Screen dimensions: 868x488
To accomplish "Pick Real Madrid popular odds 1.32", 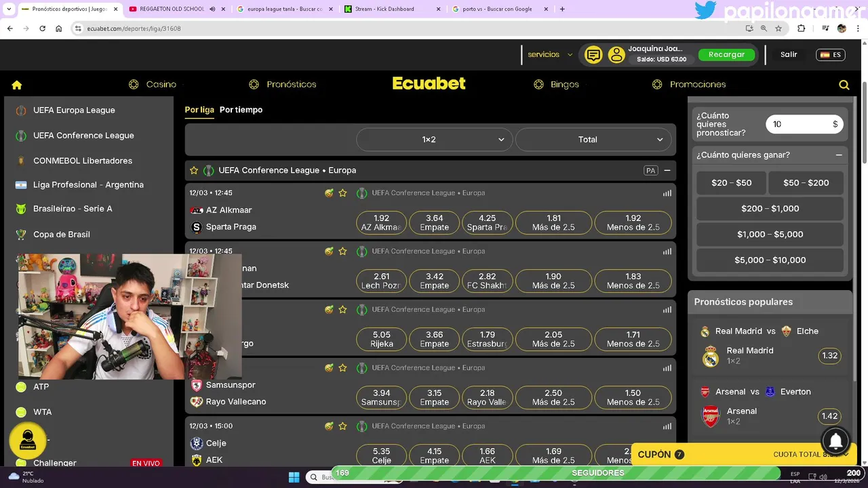I will (829, 356).
